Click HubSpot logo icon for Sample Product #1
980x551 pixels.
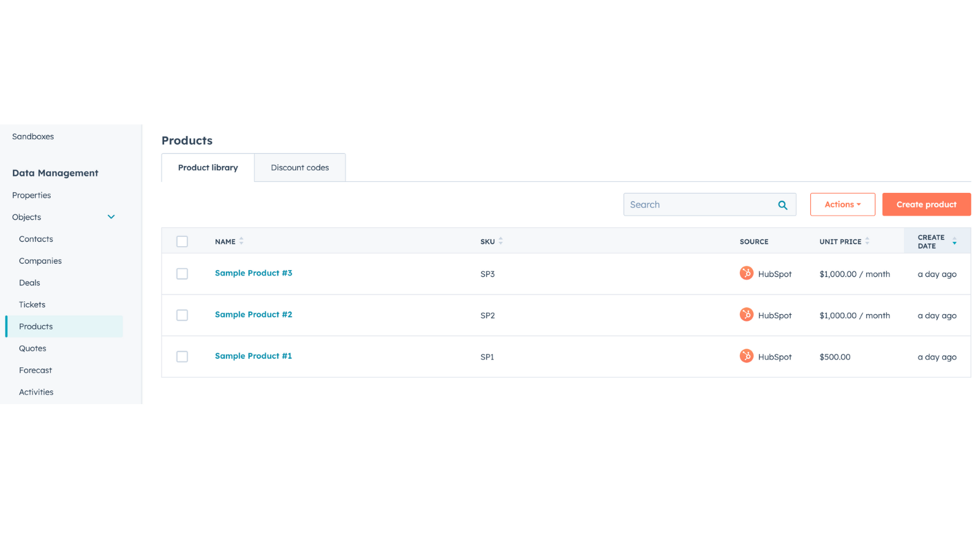point(746,356)
